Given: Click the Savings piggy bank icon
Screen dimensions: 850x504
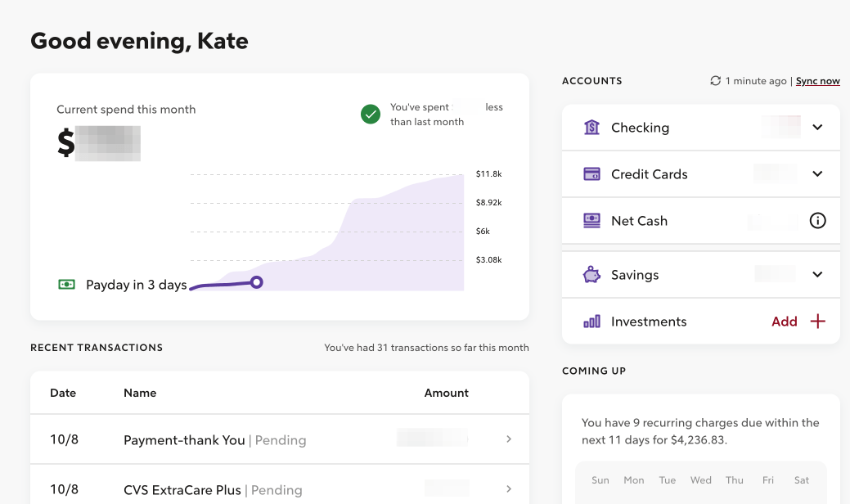Looking at the screenshot, I should click(x=591, y=275).
